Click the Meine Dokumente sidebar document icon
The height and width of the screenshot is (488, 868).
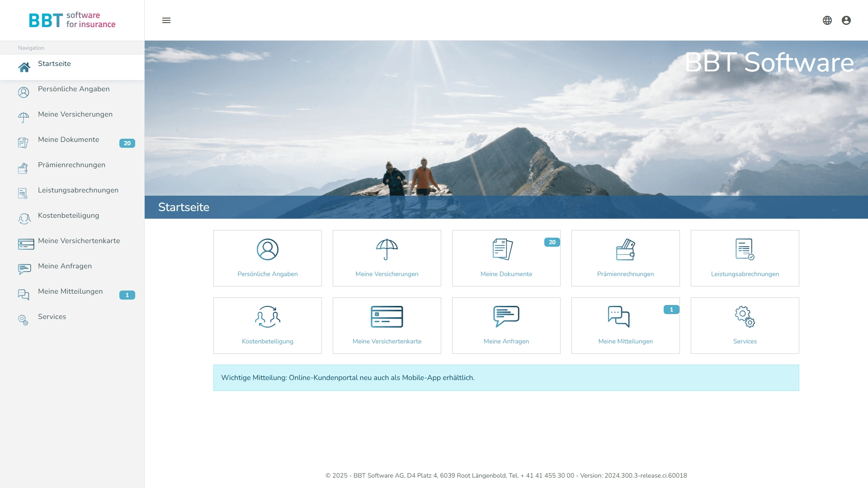click(x=23, y=143)
